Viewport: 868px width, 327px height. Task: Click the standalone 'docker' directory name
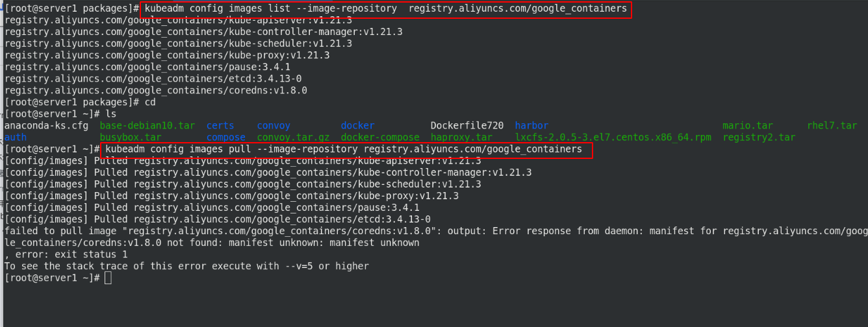pos(357,125)
